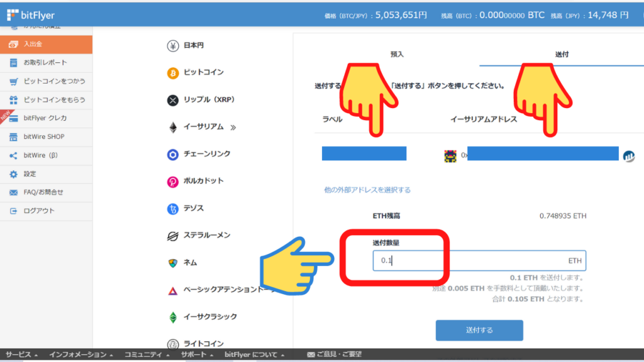This screenshot has height=362, width=644.
Task: Click the ラベル column header
Action: coord(332,119)
